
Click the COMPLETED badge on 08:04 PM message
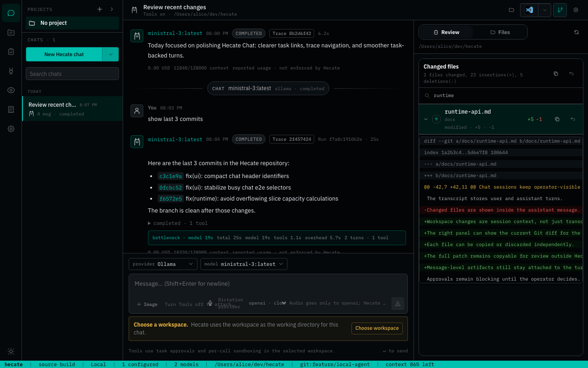coord(249,139)
